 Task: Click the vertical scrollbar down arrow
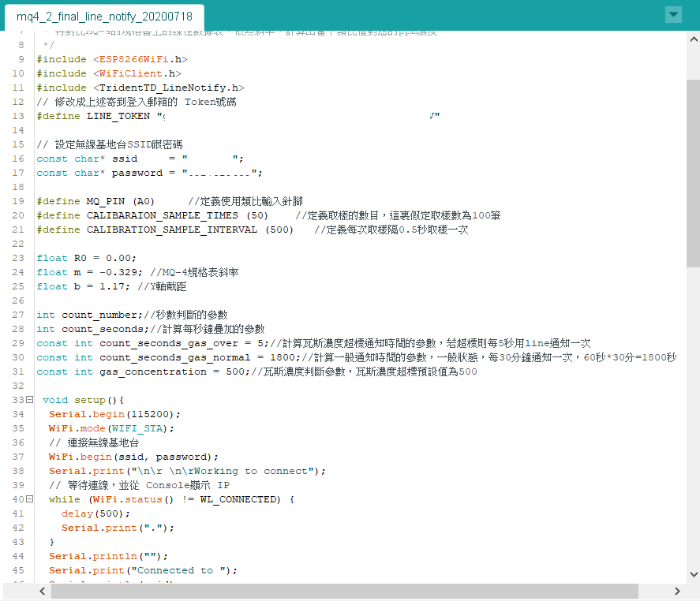point(694,574)
